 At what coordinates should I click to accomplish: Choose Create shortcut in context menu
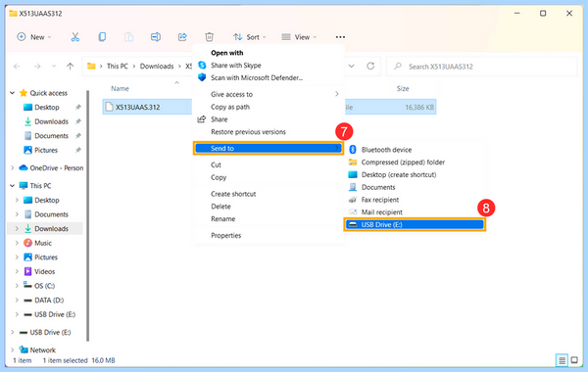233,194
